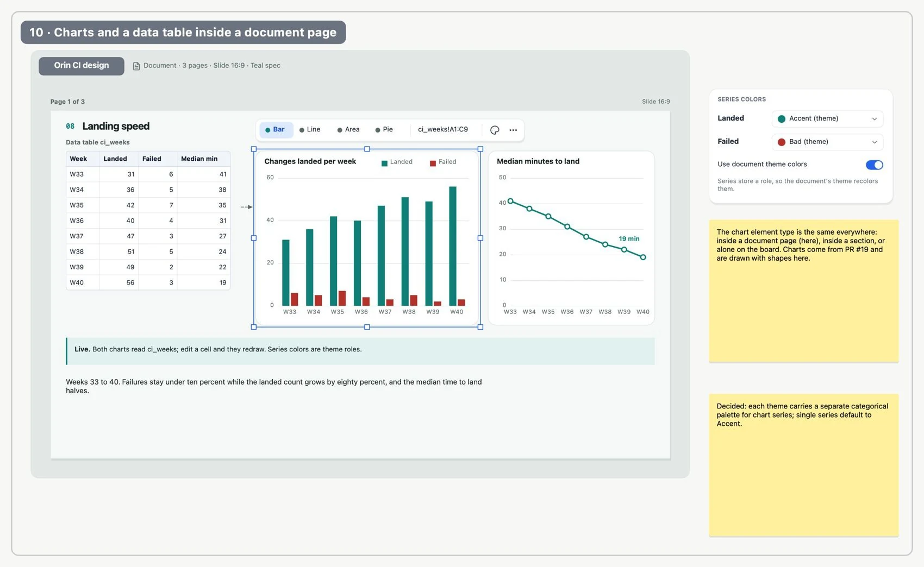924x567 pixels.
Task: Click the Landing speed heading
Action: click(x=116, y=127)
